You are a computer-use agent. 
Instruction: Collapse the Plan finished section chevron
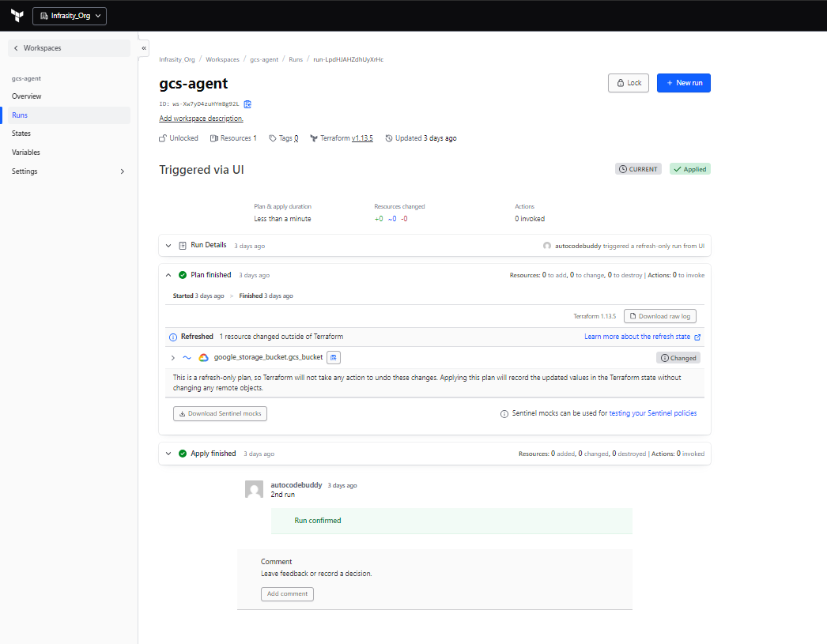(x=168, y=275)
